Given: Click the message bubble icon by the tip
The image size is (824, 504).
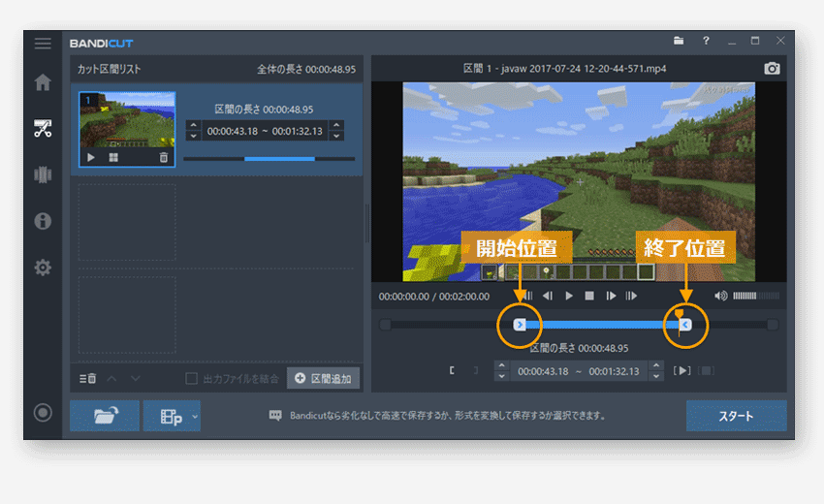Looking at the screenshot, I should [x=275, y=415].
